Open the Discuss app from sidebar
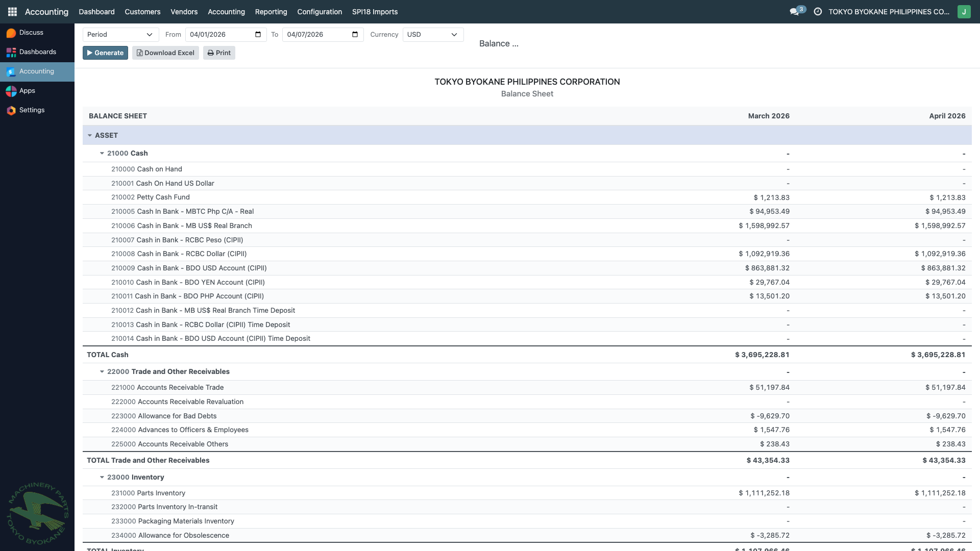Screen dimensions: 980x551 (31, 32)
